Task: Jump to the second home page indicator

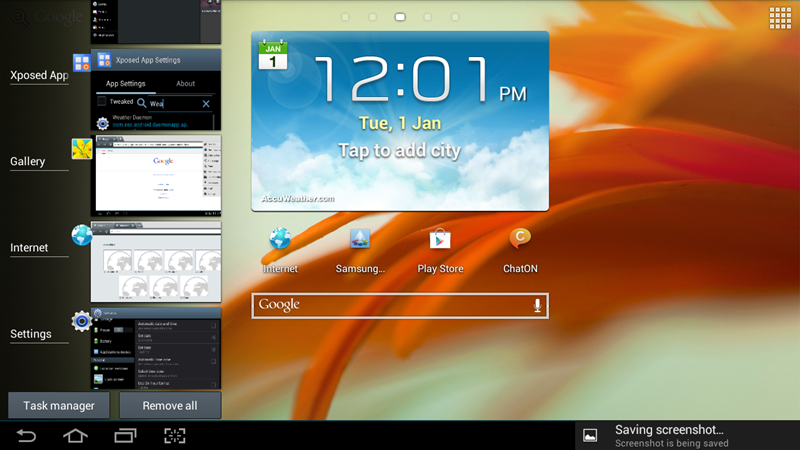Action: click(372, 17)
